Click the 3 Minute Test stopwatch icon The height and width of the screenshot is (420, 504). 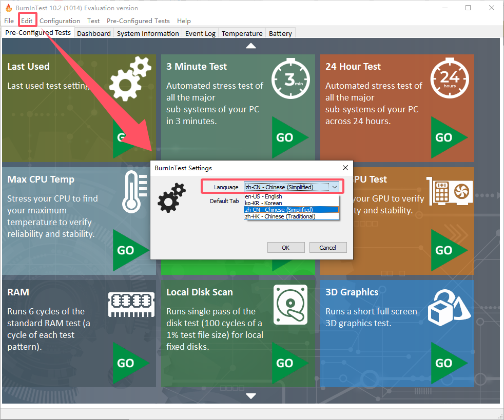(x=290, y=78)
